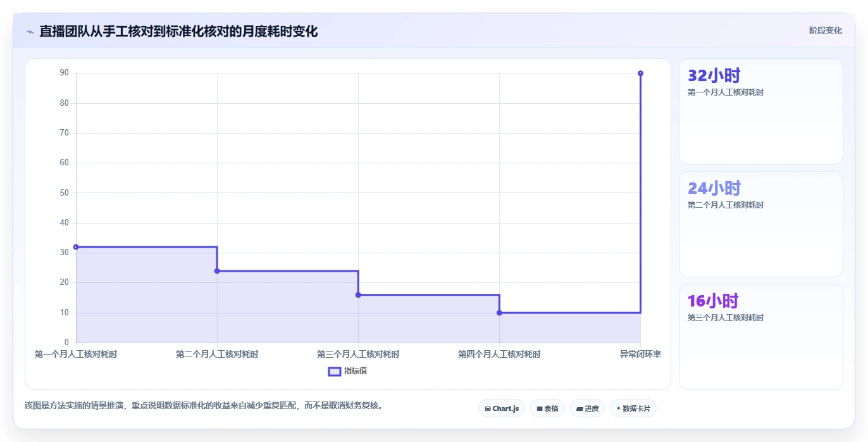Image resolution: width=868 pixels, height=442 pixels.
Task: Select the Chart.js tag pill
Action: 502,408
